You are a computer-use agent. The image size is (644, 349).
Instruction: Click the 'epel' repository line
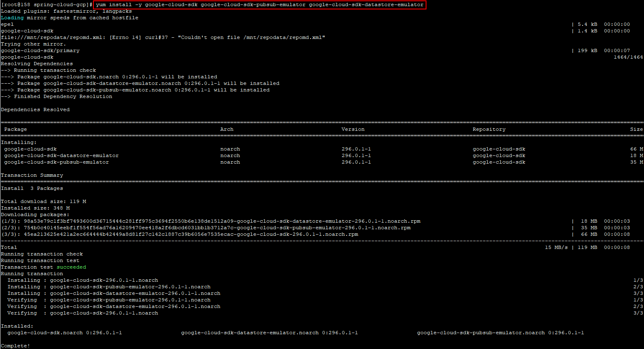tap(7, 25)
